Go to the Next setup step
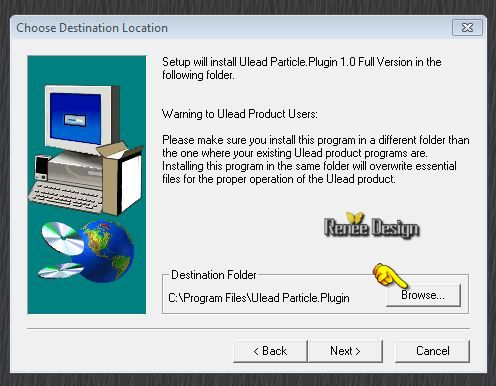 pos(345,351)
